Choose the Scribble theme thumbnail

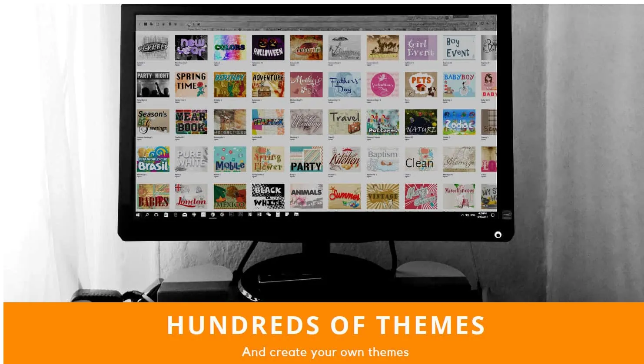[x=153, y=48]
